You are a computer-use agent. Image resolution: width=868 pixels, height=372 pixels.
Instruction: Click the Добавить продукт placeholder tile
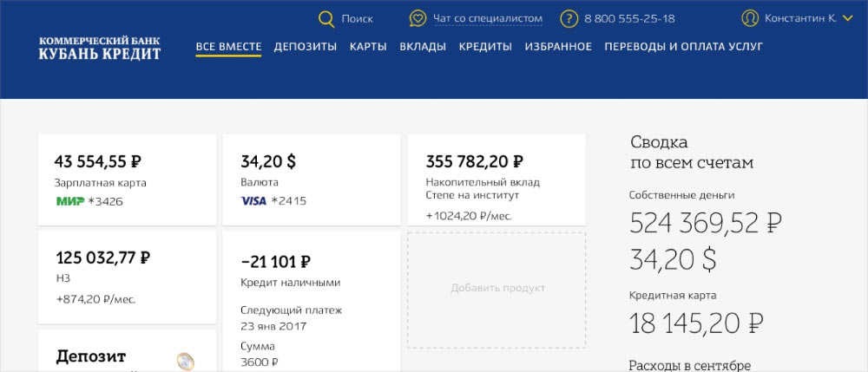click(497, 288)
